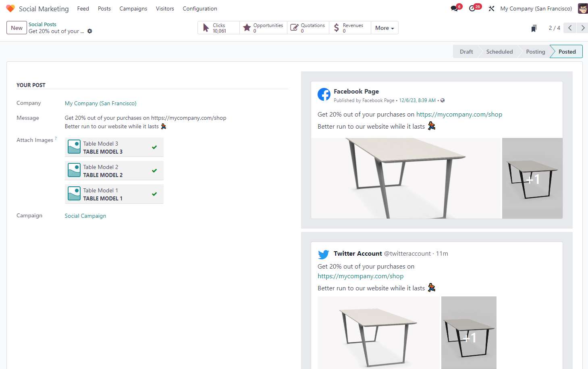Select the Scheduled status stage
The image size is (588, 369).
pos(499,52)
